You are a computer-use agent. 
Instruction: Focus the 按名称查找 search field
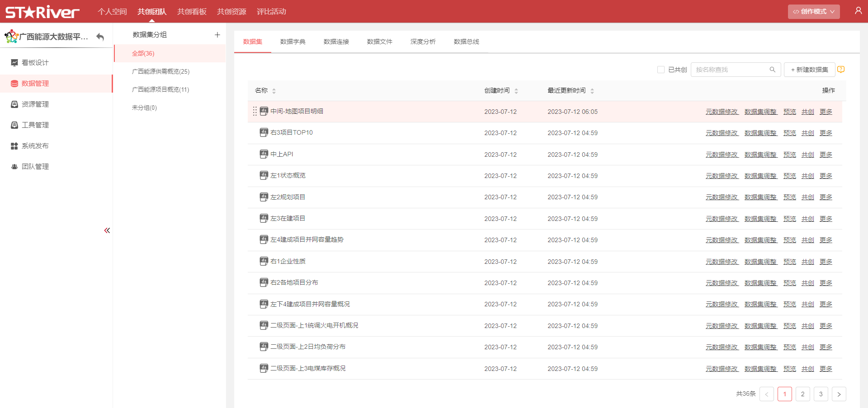(x=730, y=70)
